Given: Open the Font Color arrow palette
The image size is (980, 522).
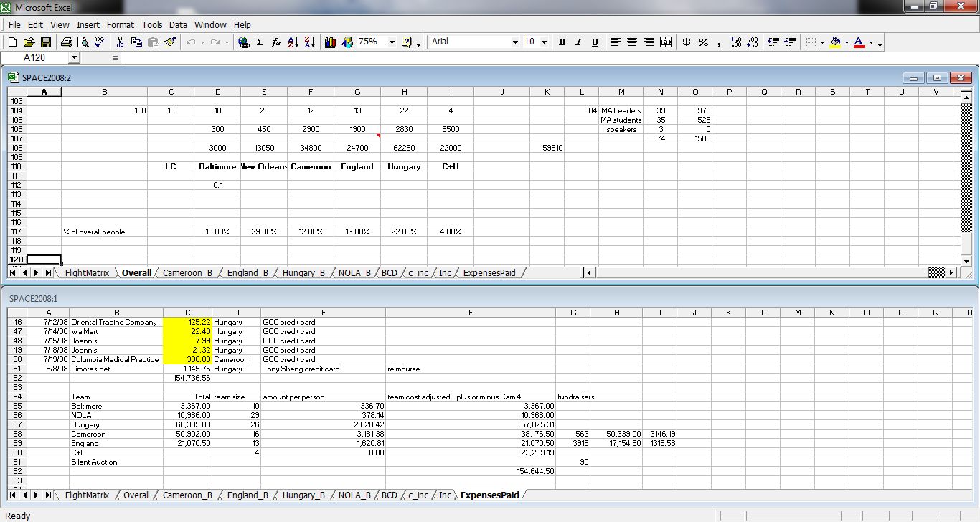Looking at the screenshot, I should (x=871, y=42).
